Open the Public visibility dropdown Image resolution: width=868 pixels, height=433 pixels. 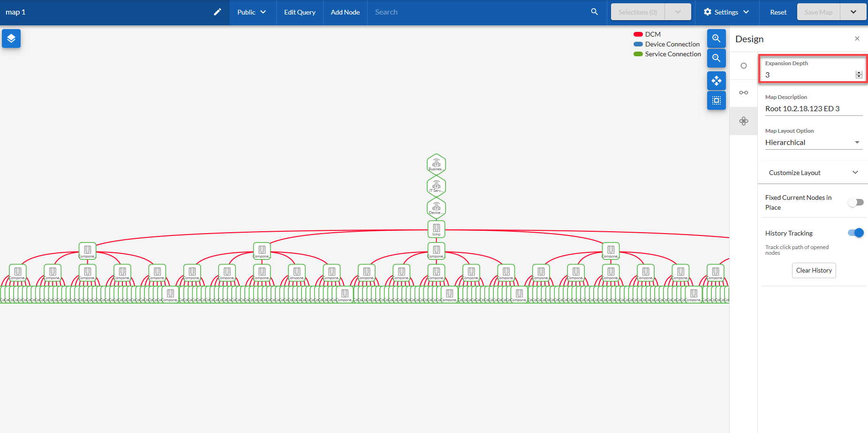[252, 12]
